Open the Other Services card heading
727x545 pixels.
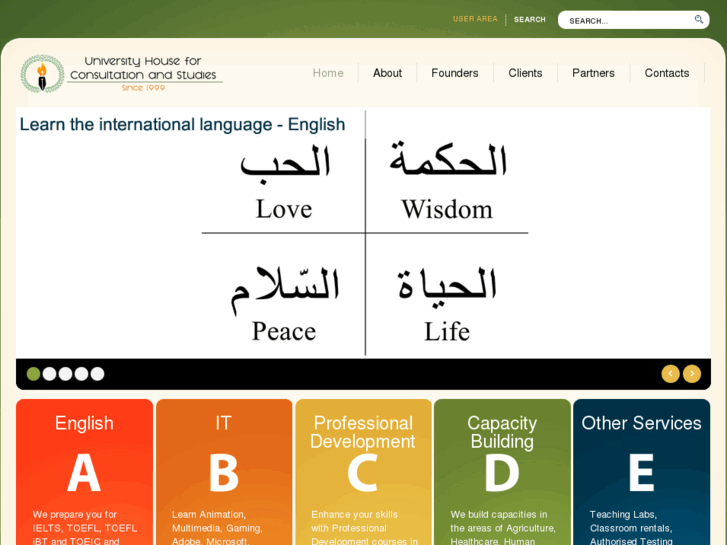pyautogui.click(x=641, y=423)
